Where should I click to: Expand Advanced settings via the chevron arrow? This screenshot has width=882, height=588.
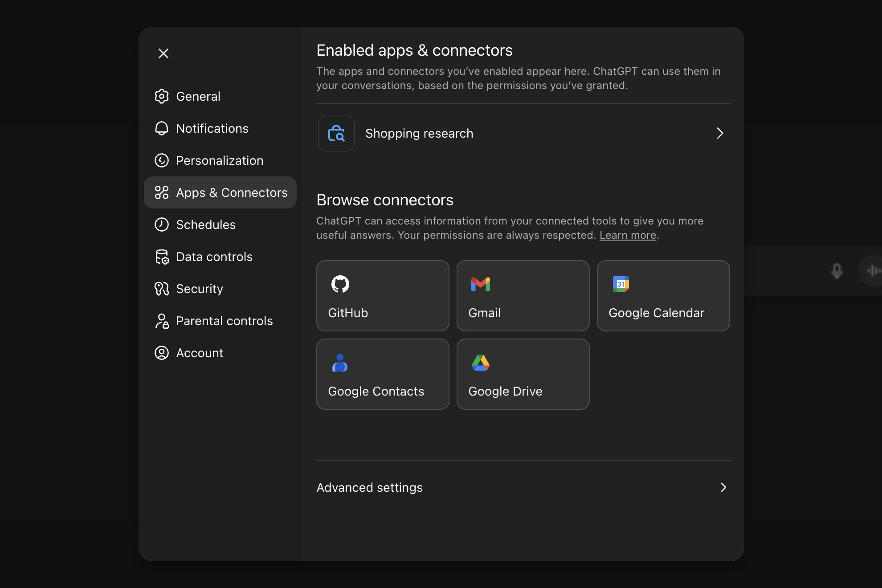pos(723,487)
